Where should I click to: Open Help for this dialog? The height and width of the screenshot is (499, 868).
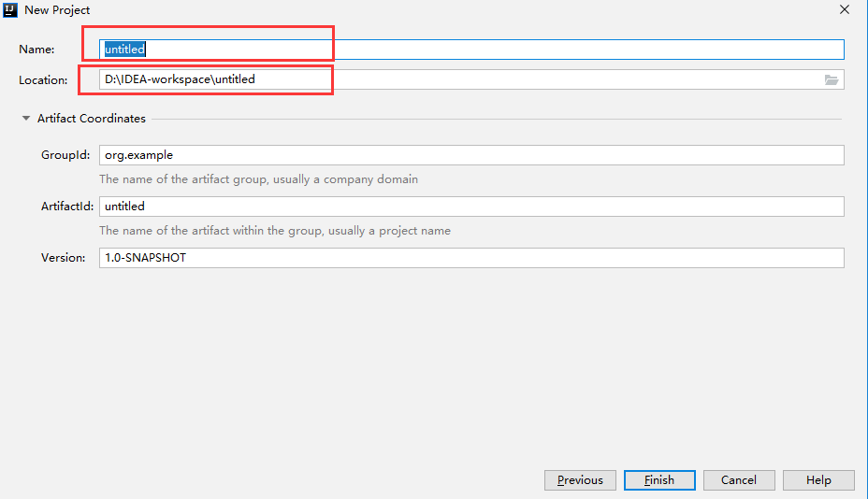[x=818, y=480]
